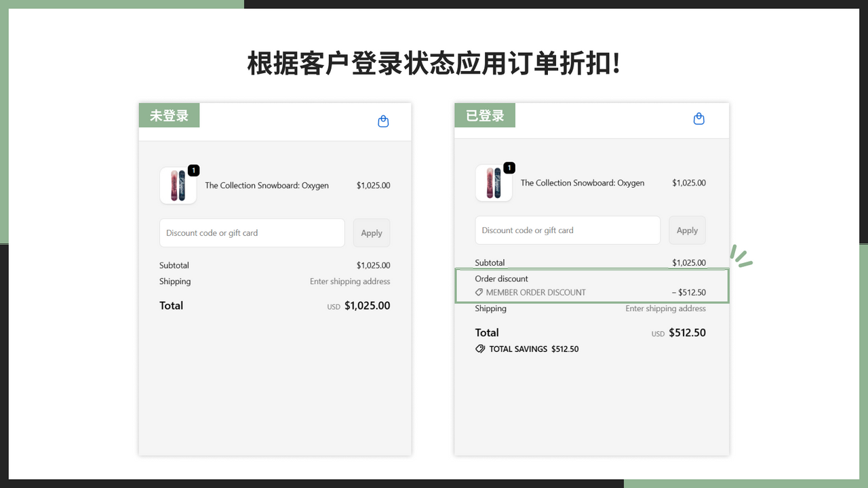868x488 pixels.
Task: Click the MEMBER ORDER DISCOUNT text
Action: [536, 293]
